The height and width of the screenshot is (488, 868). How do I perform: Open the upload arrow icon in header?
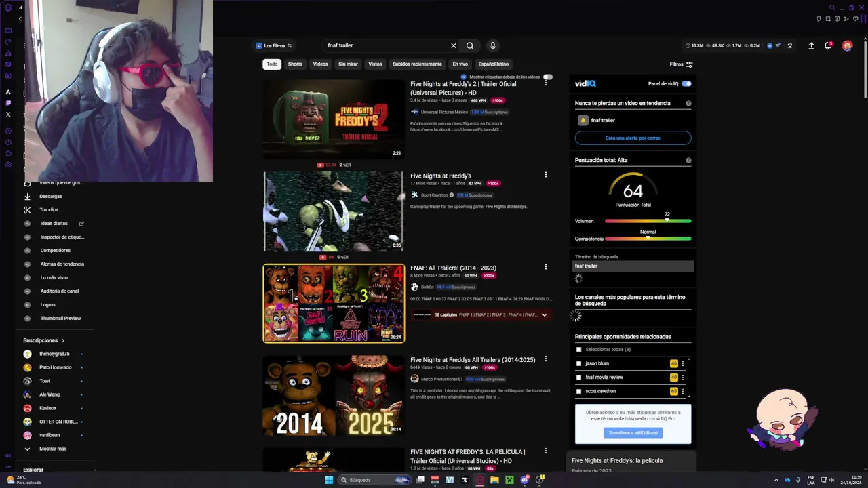click(811, 45)
